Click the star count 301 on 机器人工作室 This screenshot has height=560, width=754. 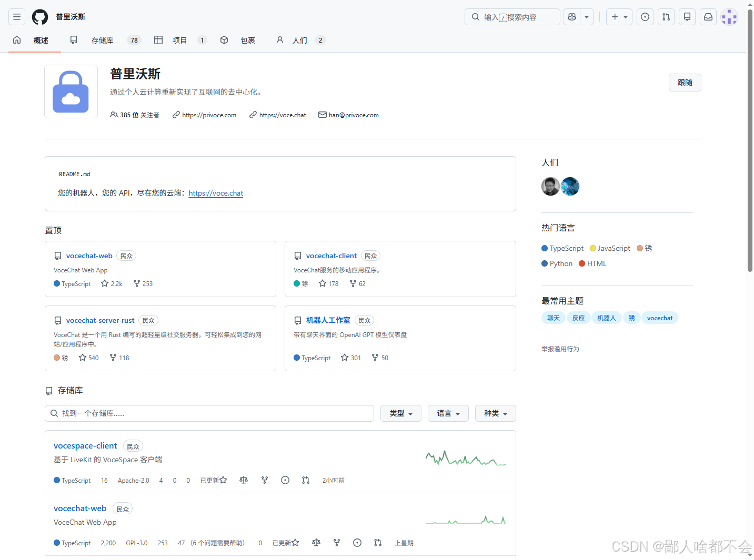coord(351,358)
